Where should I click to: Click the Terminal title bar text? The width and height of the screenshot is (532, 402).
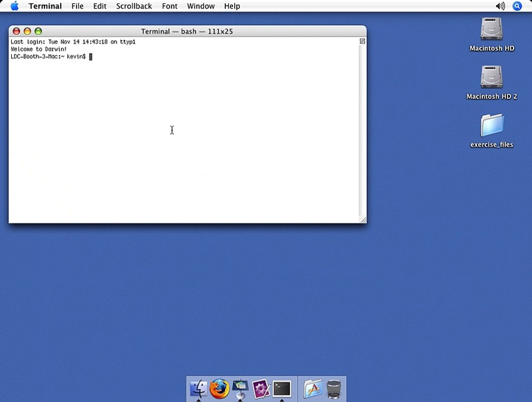point(187,31)
